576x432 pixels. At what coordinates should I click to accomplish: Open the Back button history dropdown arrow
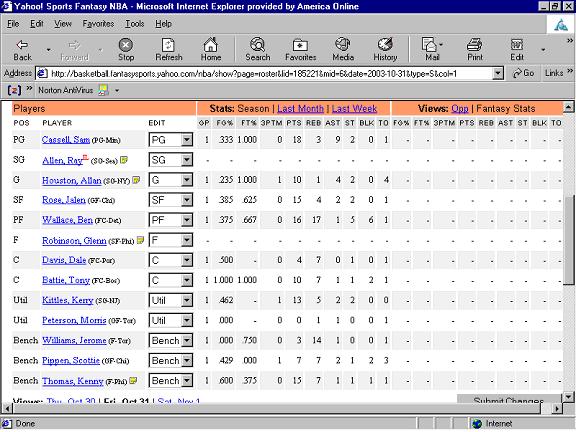pos(48,50)
